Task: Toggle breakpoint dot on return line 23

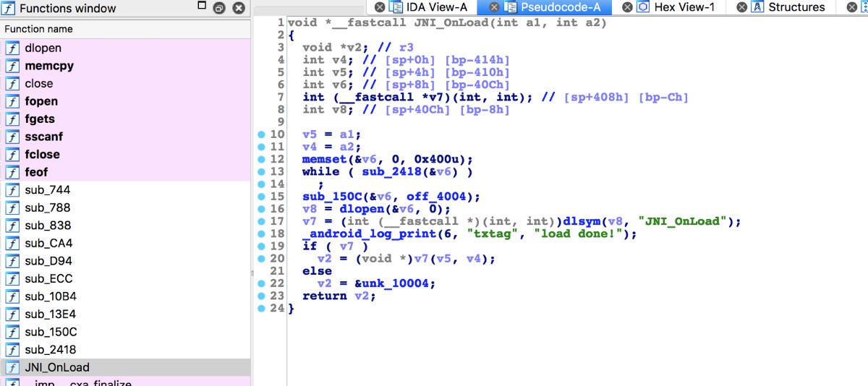Action: click(x=261, y=296)
